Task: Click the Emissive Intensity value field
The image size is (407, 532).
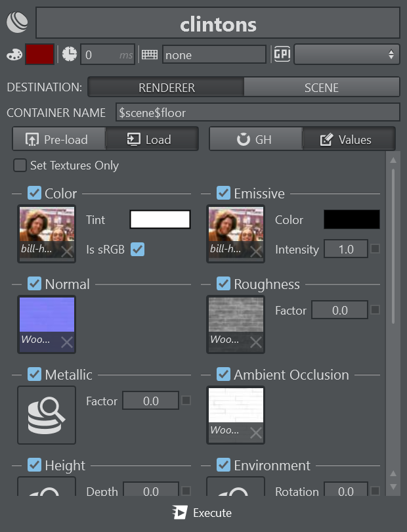Action: coord(346,249)
